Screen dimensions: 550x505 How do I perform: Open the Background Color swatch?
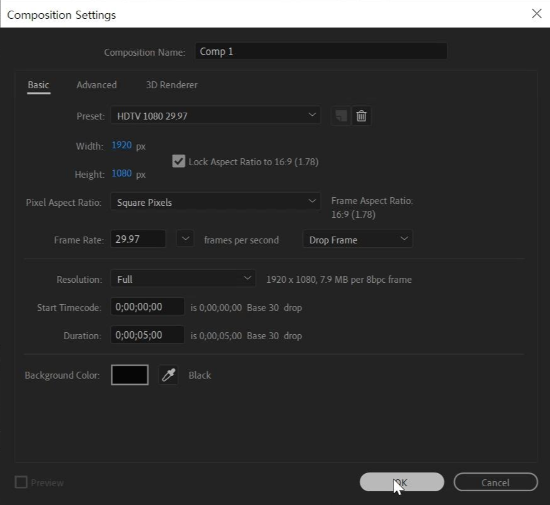pos(130,375)
